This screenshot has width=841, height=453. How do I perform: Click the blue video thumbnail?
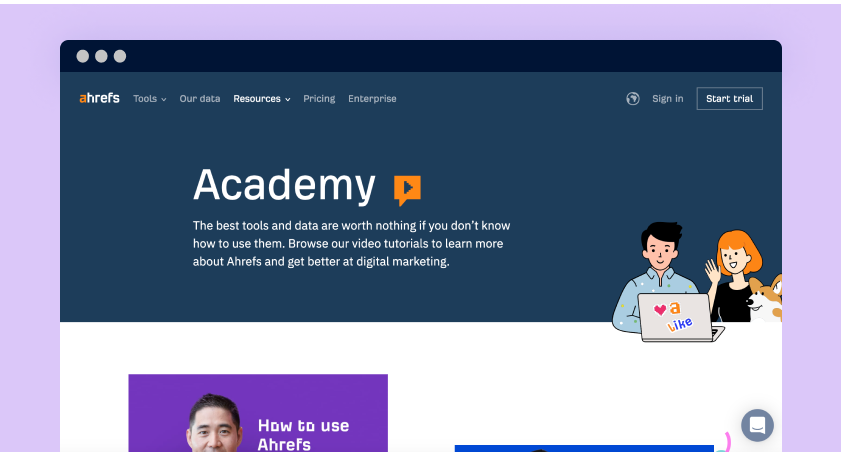point(584,448)
